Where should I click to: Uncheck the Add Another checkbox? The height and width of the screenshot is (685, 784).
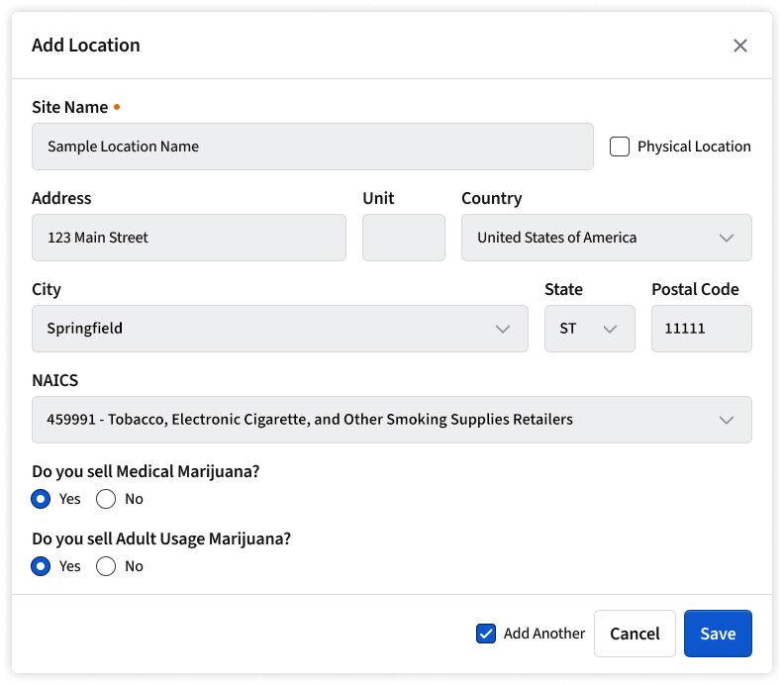point(485,634)
